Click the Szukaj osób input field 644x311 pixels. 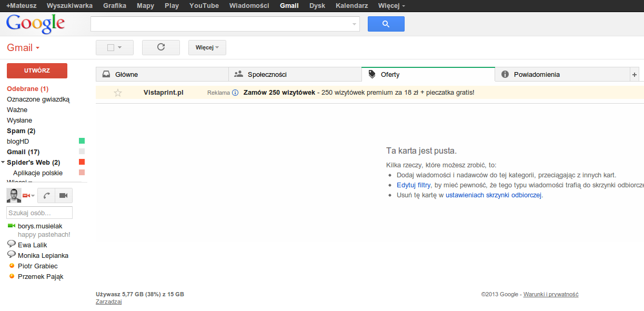39,213
